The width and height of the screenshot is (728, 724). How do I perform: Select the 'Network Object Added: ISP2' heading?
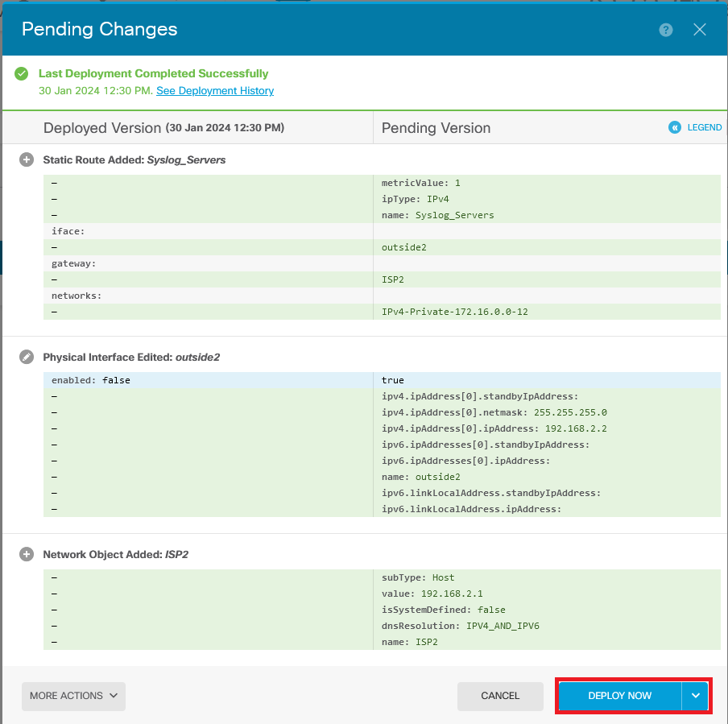116,555
